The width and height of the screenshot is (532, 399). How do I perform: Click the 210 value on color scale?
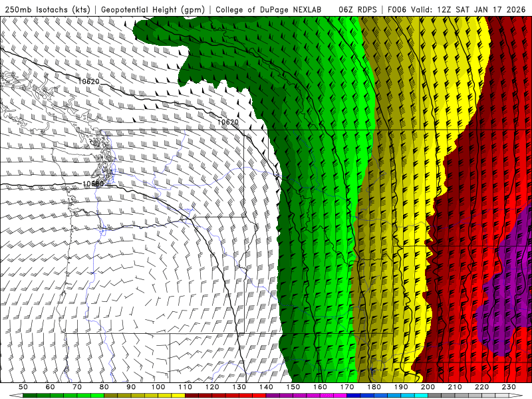click(455, 387)
